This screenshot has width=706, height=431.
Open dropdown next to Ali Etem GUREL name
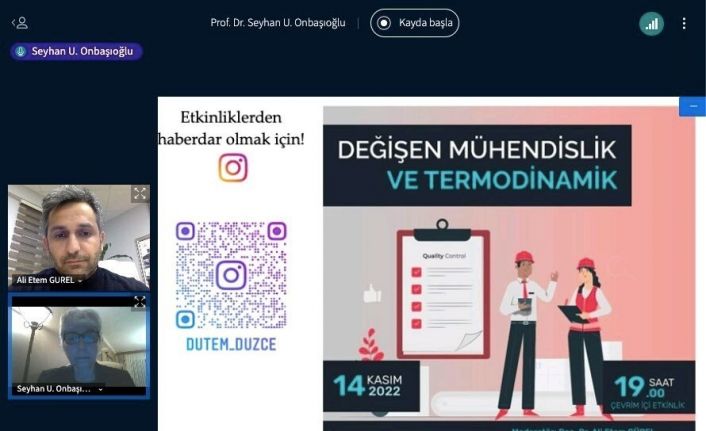pyautogui.click(x=80, y=281)
